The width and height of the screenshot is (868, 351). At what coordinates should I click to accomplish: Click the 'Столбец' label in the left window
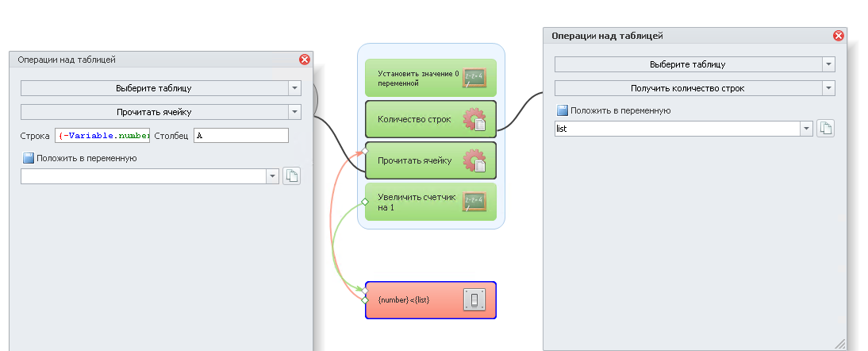[x=171, y=136]
